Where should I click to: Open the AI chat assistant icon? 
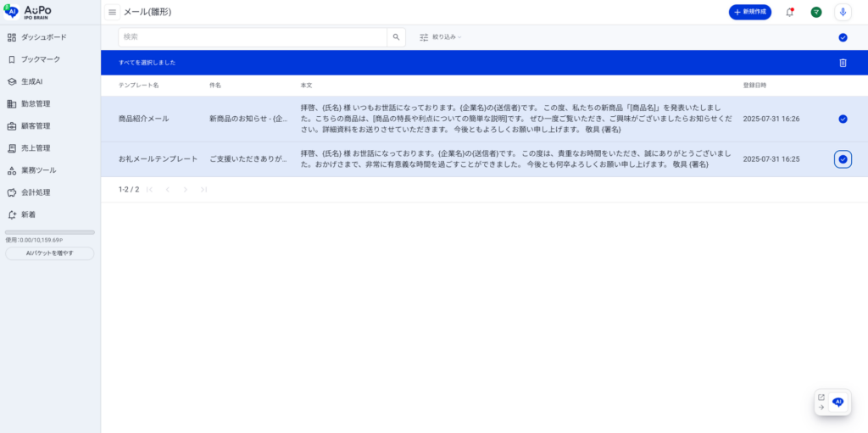(837, 402)
